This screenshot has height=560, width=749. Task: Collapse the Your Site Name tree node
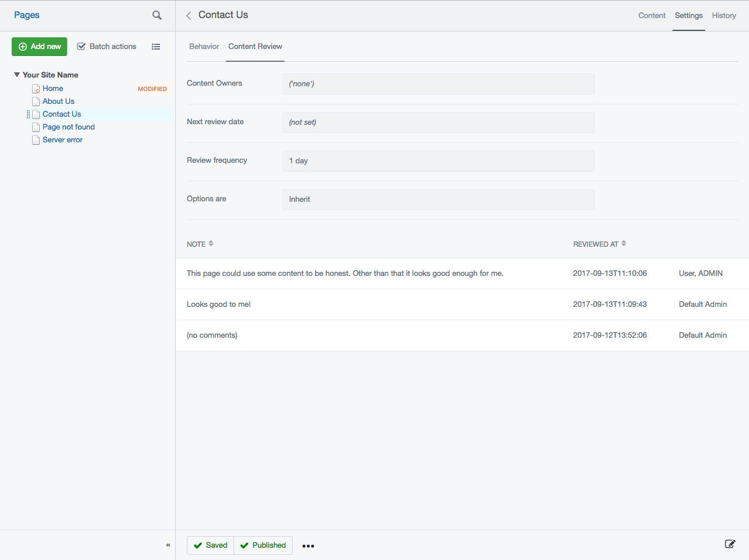tap(16, 75)
